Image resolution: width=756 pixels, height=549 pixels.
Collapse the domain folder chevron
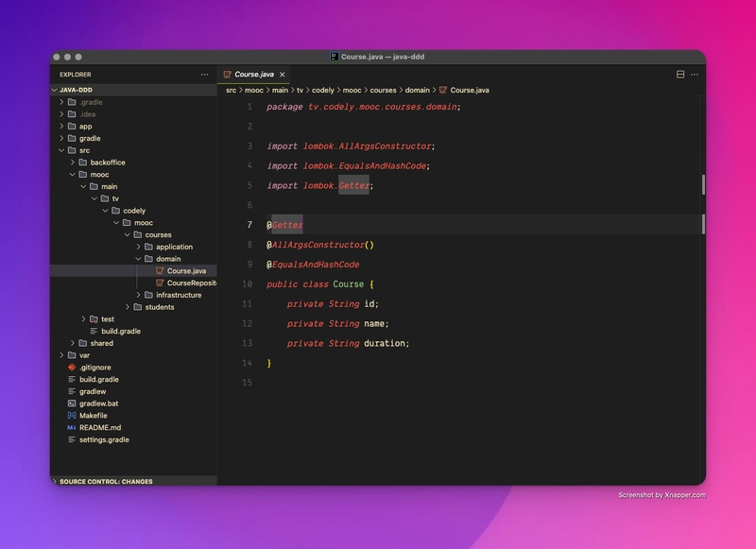click(138, 259)
